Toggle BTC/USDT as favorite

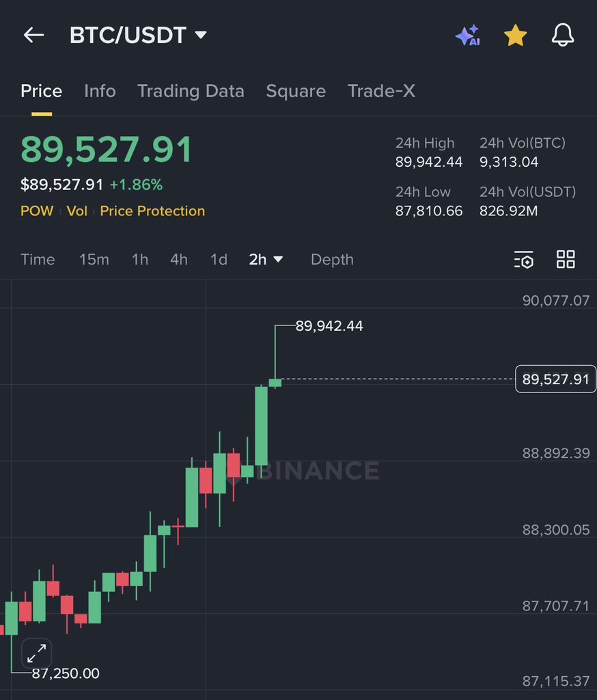click(515, 36)
